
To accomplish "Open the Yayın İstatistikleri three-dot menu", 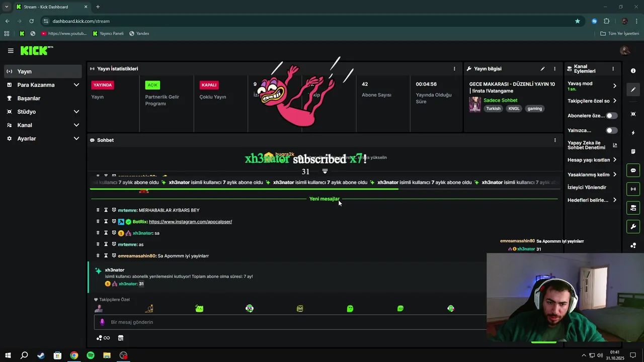I will (x=454, y=69).
